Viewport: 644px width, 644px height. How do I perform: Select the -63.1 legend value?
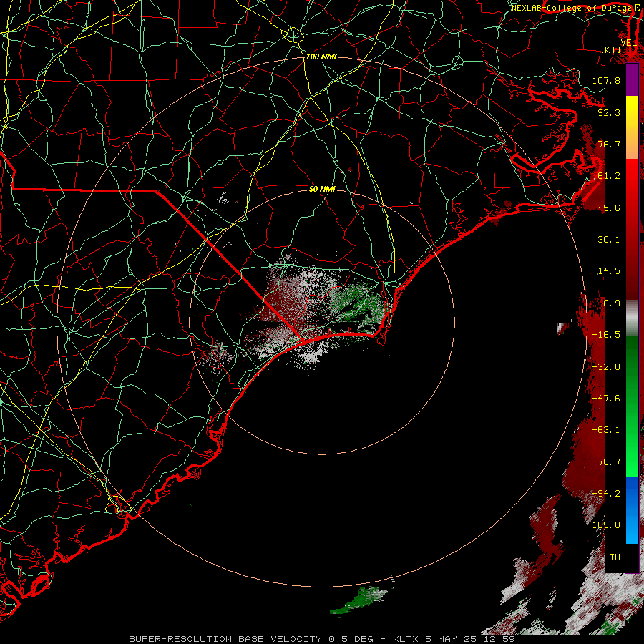pyautogui.click(x=606, y=430)
